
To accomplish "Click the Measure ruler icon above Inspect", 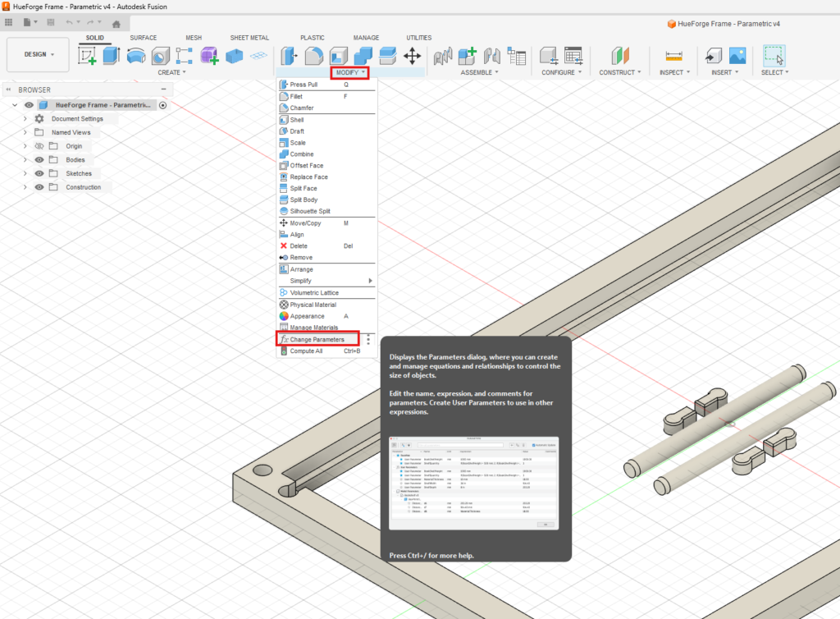I will [674, 56].
